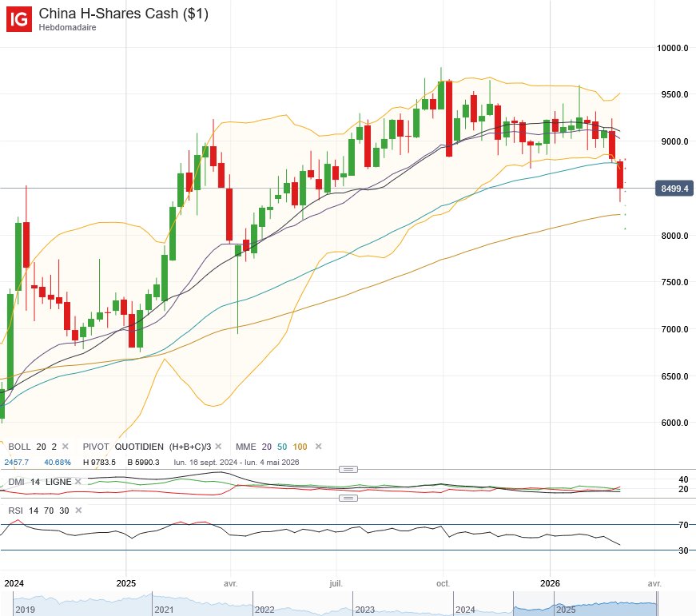Click the 8499.4 current price label
This screenshot has width=696, height=616.
tap(674, 189)
